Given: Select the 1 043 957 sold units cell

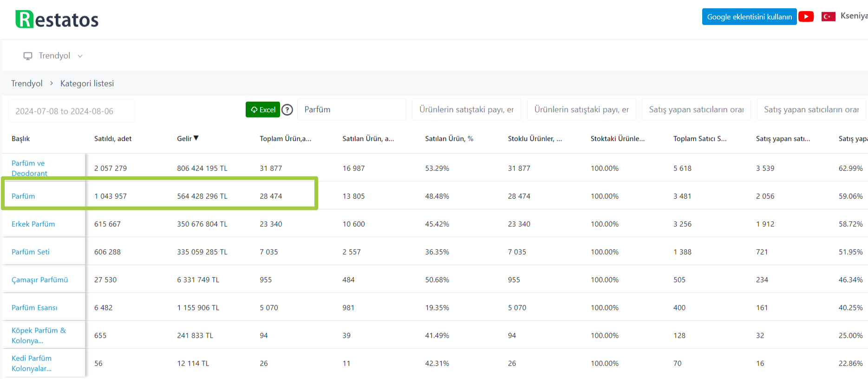Looking at the screenshot, I should 111,196.
